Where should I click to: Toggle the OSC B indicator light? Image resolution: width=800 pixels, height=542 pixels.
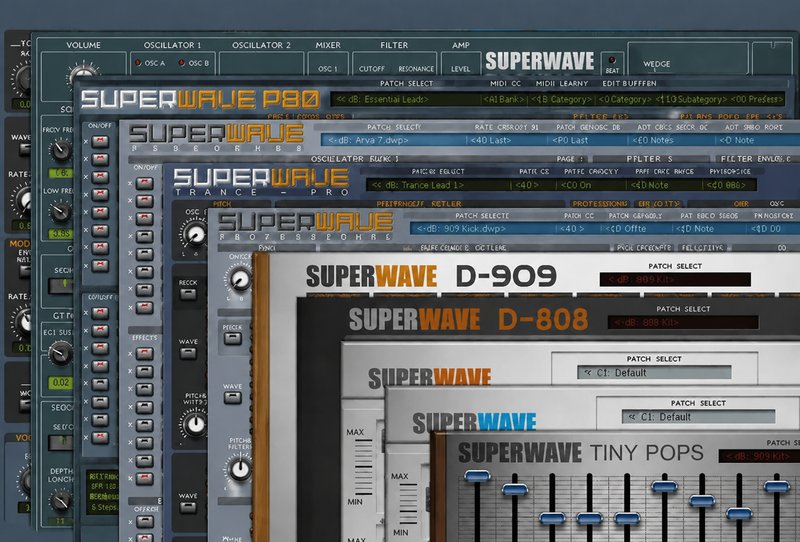(x=182, y=63)
